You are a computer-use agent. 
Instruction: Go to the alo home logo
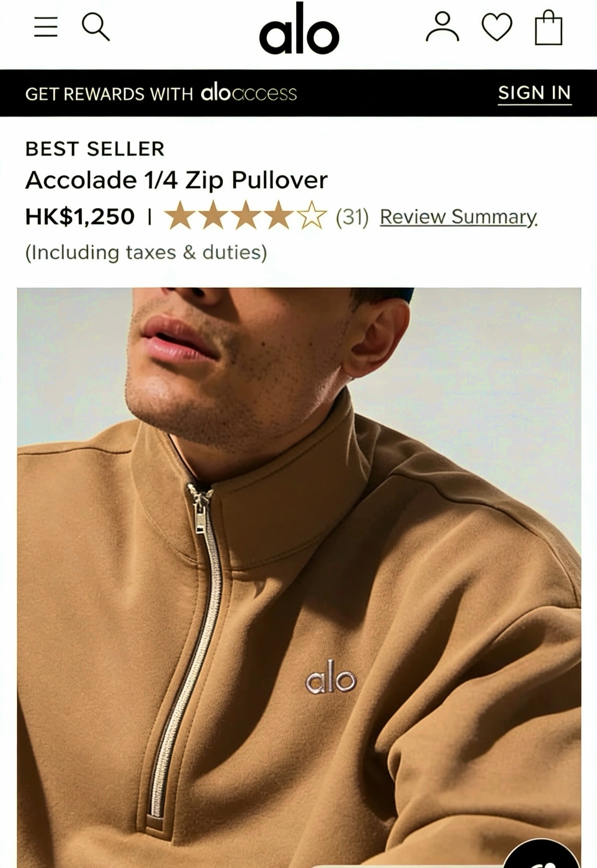click(x=299, y=29)
